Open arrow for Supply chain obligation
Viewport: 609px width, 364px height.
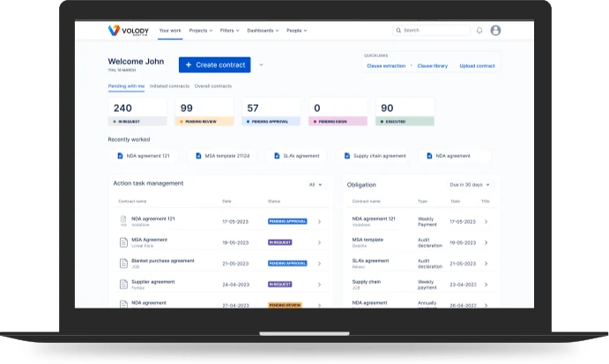click(486, 285)
